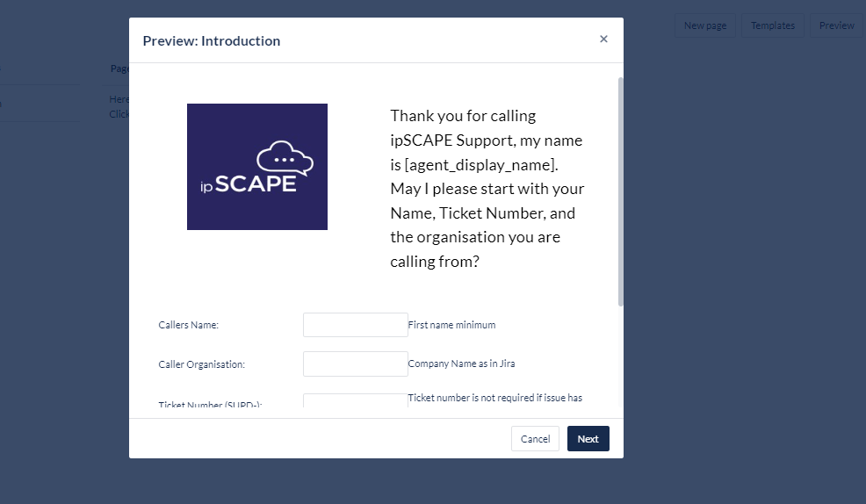This screenshot has height=504, width=866.
Task: Click the 'Thank you for calling' script line
Action: (463, 116)
